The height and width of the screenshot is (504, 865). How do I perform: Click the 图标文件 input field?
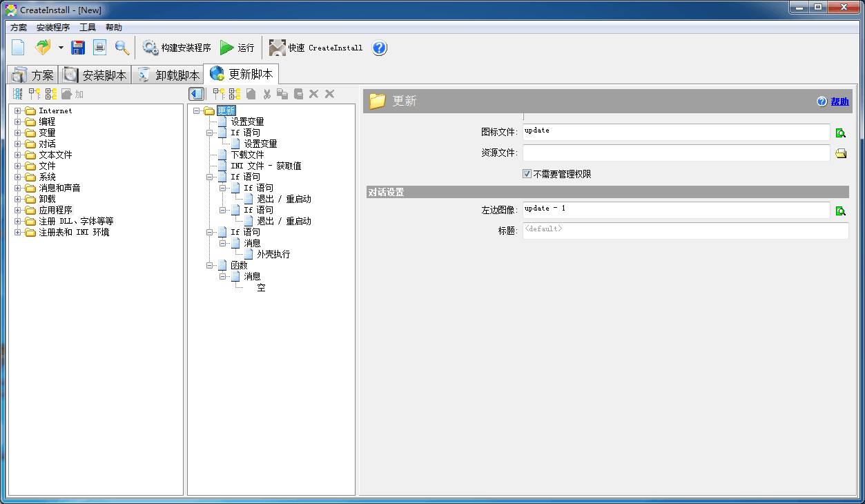[676, 132]
